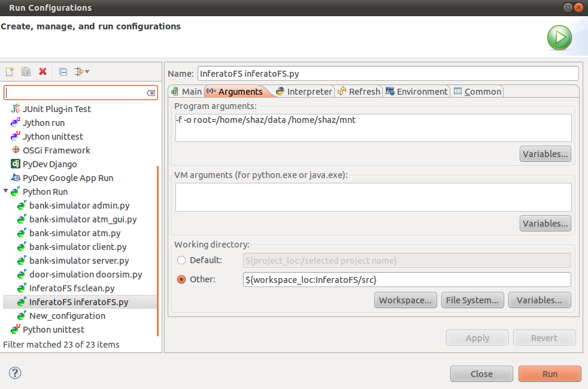Viewport: 588px width, 389px height.
Task: Select bank-simulator server.py configuration
Action: pos(79,261)
